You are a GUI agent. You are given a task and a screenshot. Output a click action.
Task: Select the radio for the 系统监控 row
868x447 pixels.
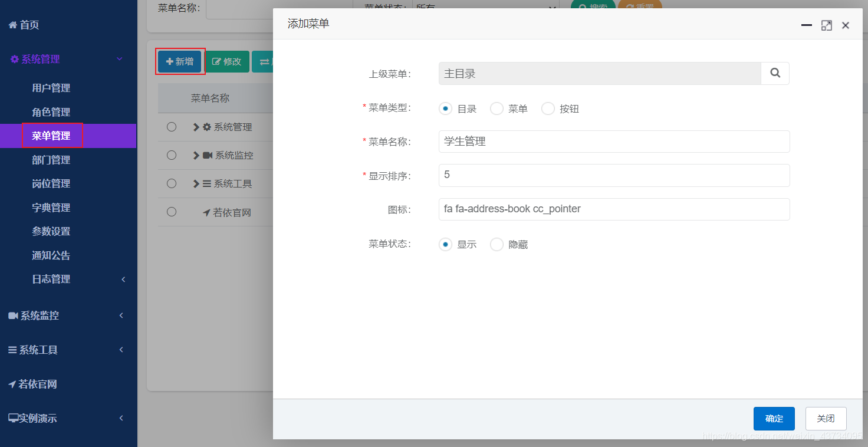tap(172, 155)
